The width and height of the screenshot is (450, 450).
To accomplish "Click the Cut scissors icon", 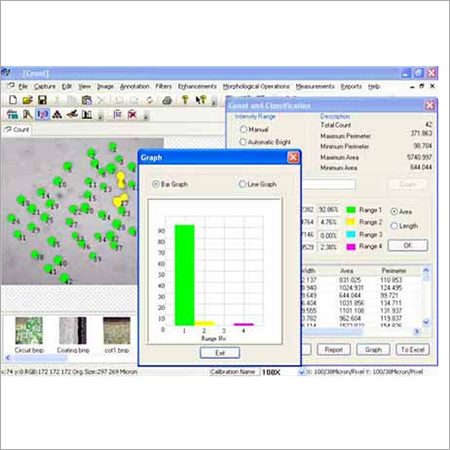I will tap(57, 100).
